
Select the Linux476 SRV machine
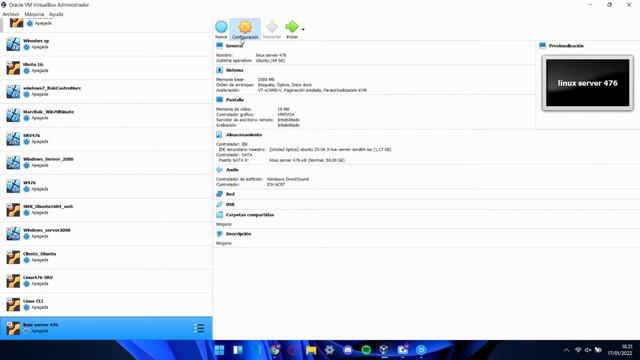[x=106, y=281]
